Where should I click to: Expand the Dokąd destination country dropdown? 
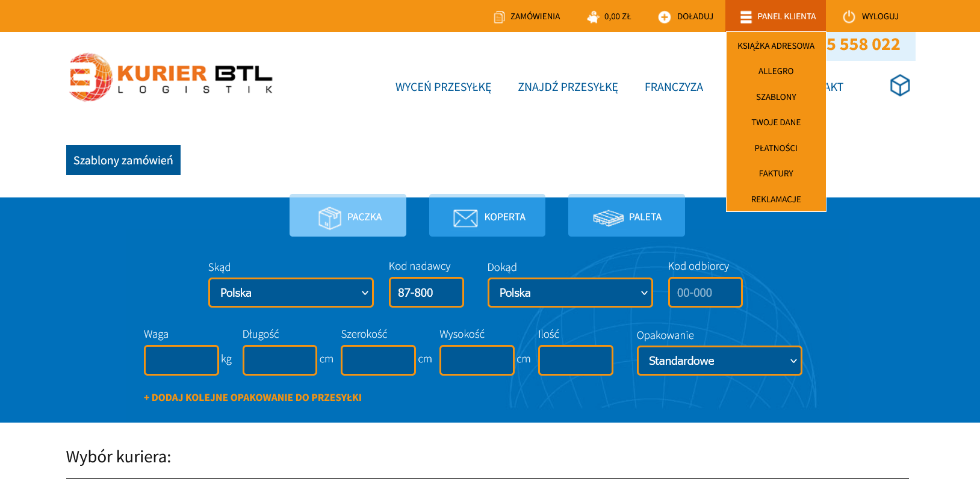(570, 293)
